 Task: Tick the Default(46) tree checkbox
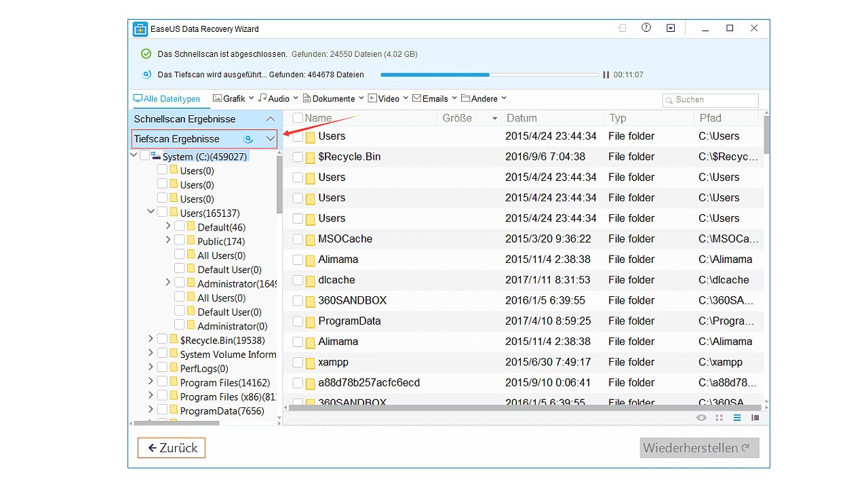pyautogui.click(x=180, y=226)
